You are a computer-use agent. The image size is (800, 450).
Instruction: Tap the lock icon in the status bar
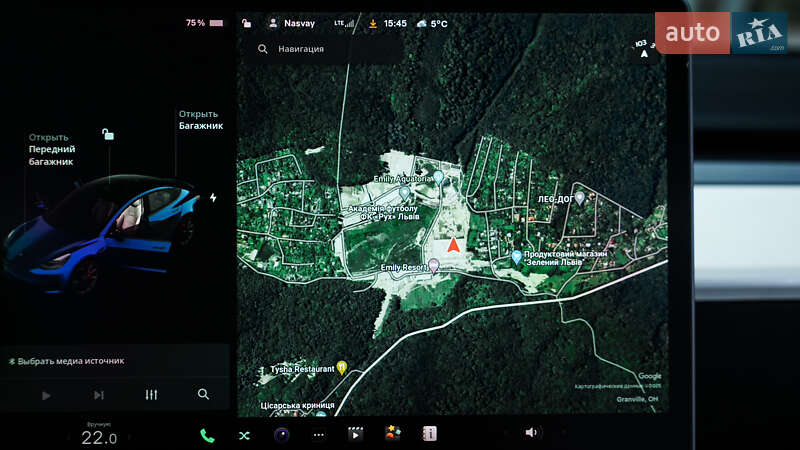click(246, 23)
